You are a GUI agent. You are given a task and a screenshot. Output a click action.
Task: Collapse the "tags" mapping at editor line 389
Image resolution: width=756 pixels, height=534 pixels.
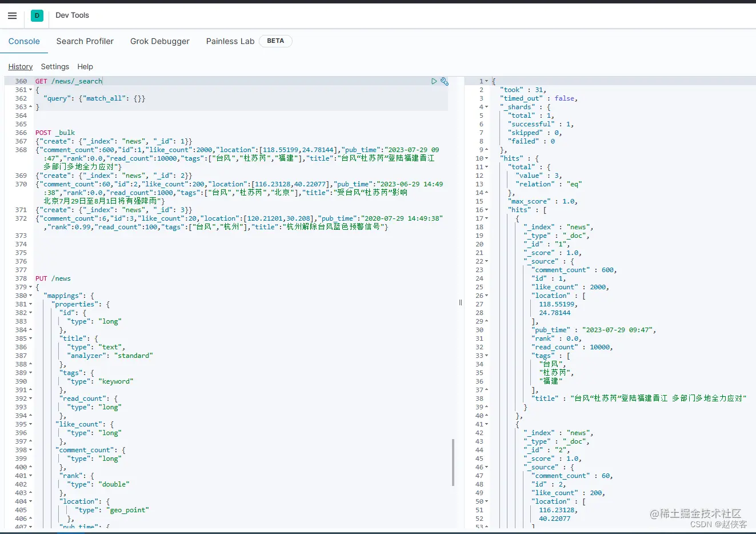(31, 373)
